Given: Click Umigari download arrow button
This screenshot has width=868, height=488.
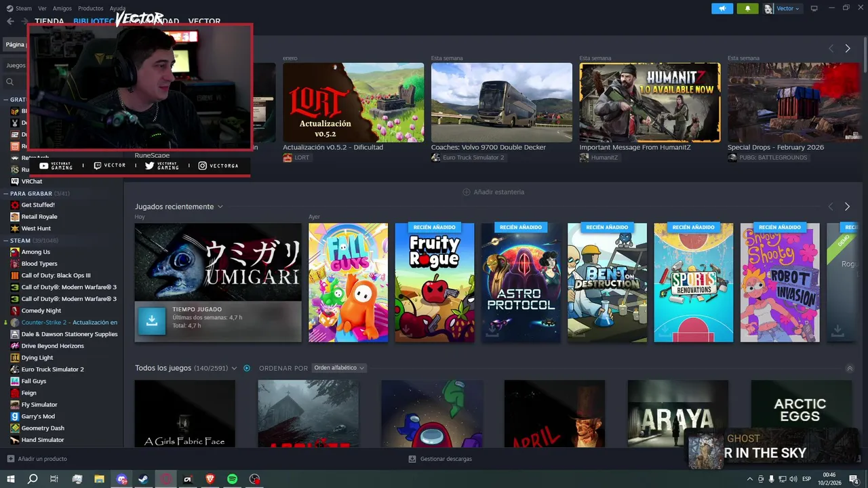Looking at the screenshot, I should pyautogui.click(x=152, y=321).
